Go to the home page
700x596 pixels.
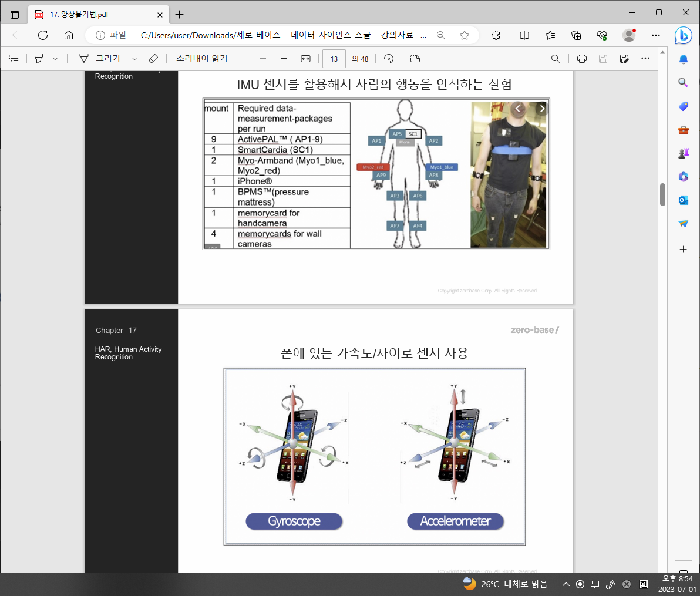[x=68, y=35]
